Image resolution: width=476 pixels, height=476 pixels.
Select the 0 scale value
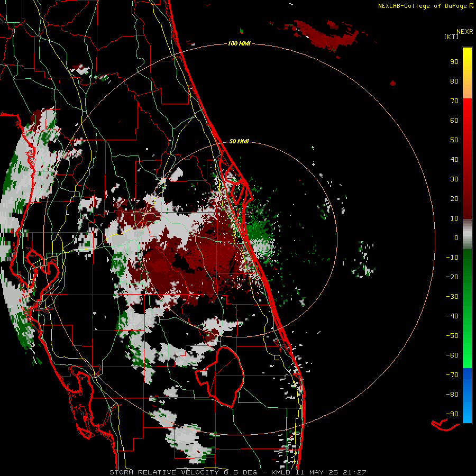[456, 238]
